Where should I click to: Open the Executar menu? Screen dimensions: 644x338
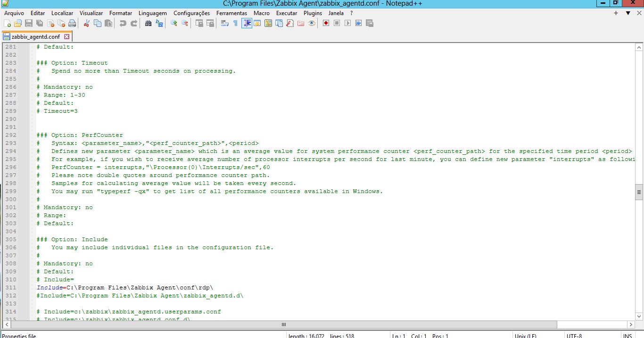[287, 13]
